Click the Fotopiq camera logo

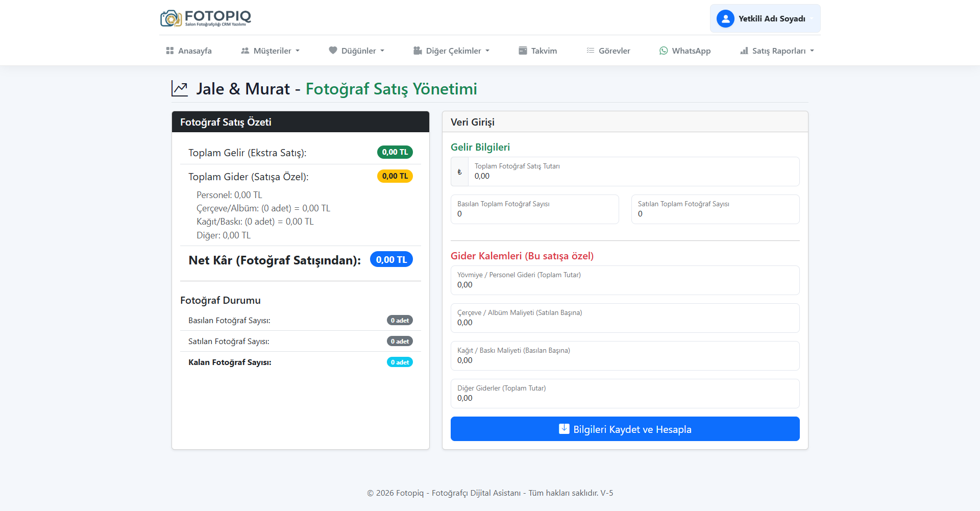[x=171, y=18]
